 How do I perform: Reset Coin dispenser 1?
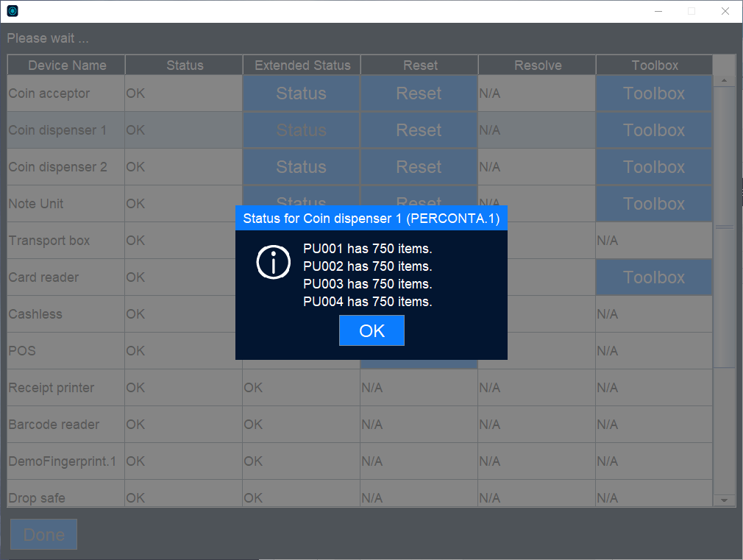pos(419,130)
